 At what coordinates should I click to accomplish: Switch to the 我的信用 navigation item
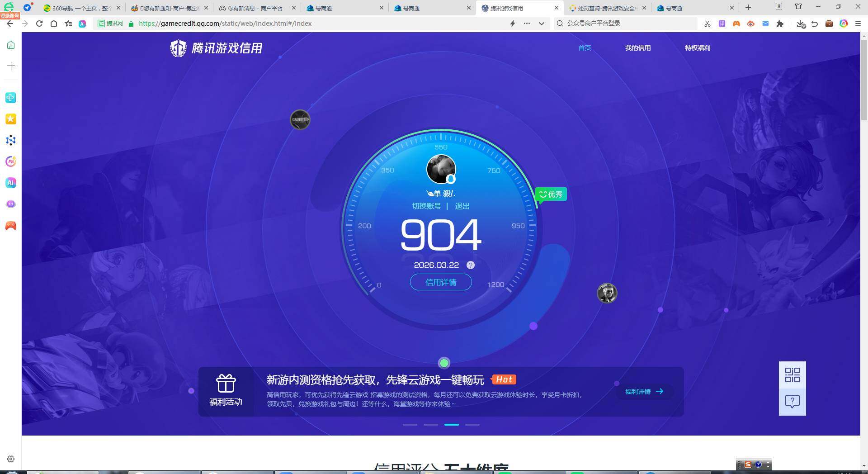(638, 48)
